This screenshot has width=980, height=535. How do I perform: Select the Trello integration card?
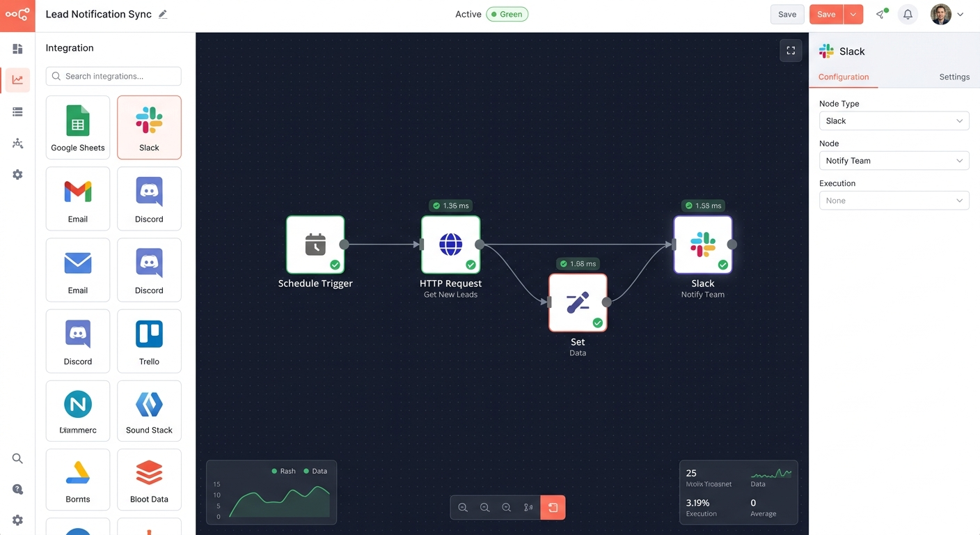(149, 341)
